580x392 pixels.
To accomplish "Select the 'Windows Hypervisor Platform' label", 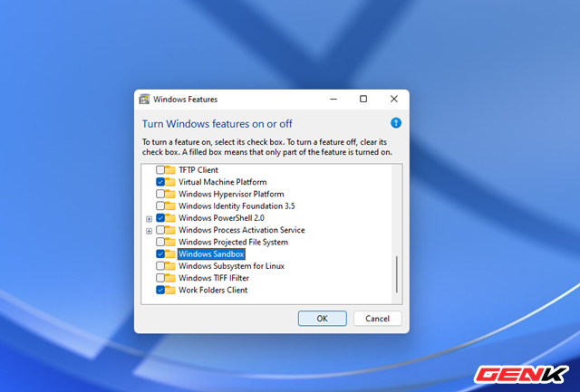I will [x=231, y=194].
